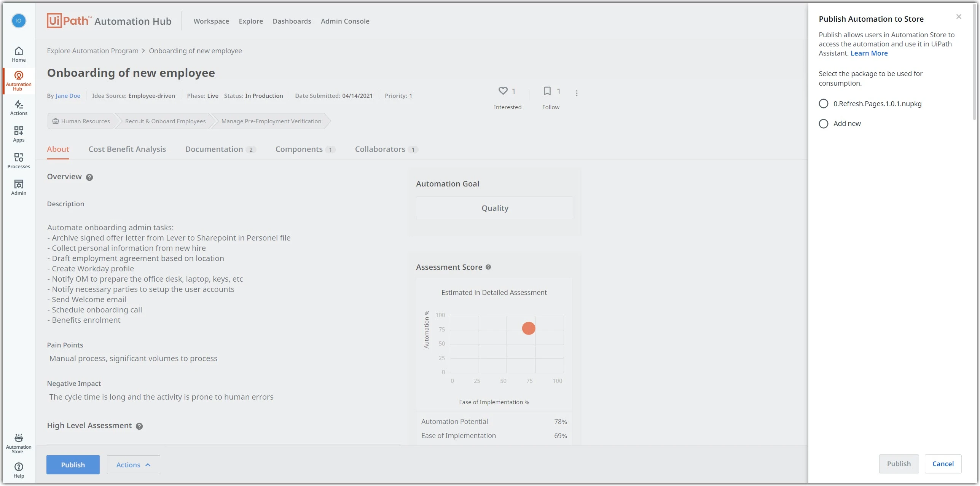
Task: Switch to the Components tab
Action: click(x=305, y=149)
